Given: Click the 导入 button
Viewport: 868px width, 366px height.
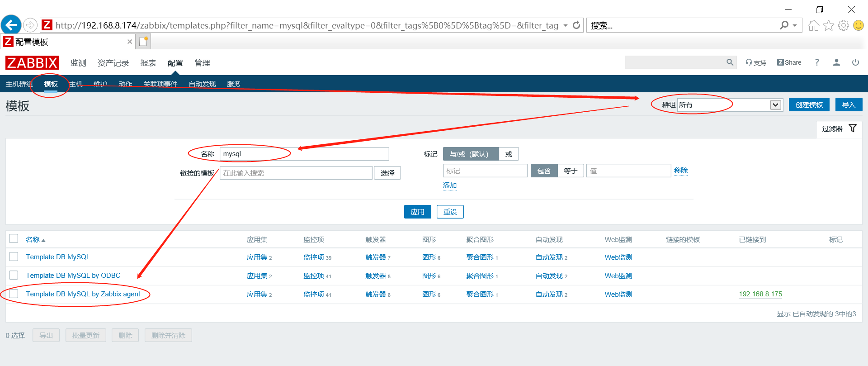Looking at the screenshot, I should click(849, 105).
